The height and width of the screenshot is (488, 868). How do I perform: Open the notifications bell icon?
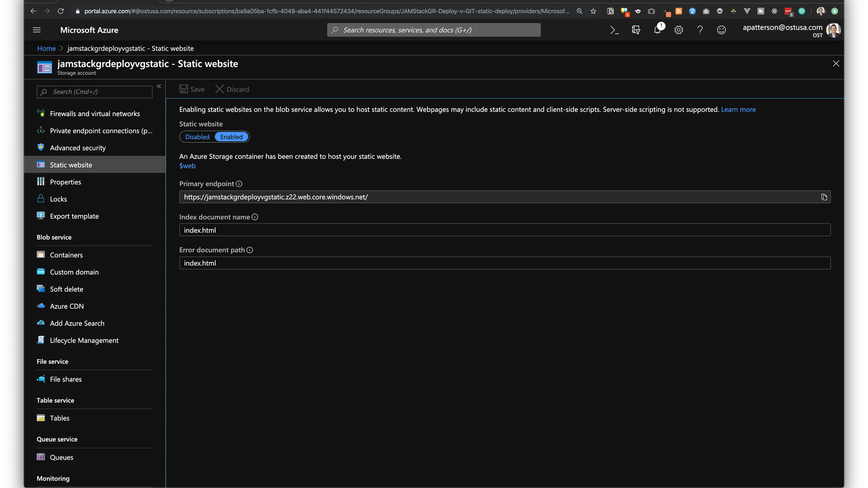(x=657, y=30)
